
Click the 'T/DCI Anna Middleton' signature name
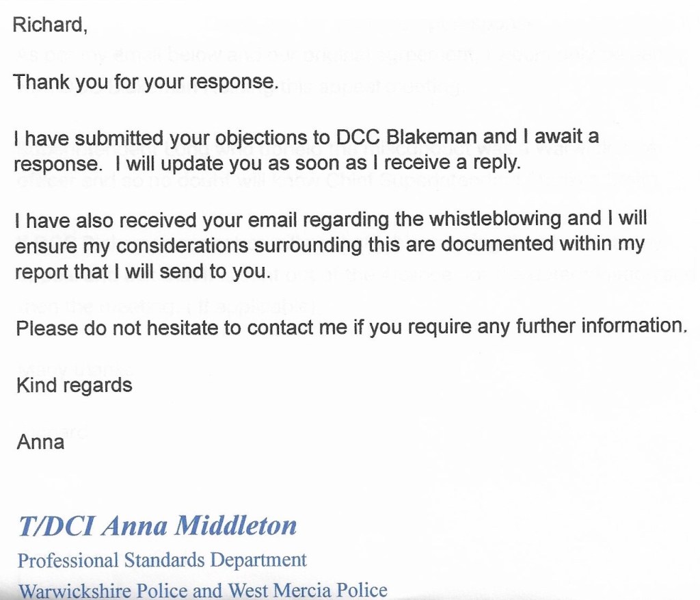point(157,525)
